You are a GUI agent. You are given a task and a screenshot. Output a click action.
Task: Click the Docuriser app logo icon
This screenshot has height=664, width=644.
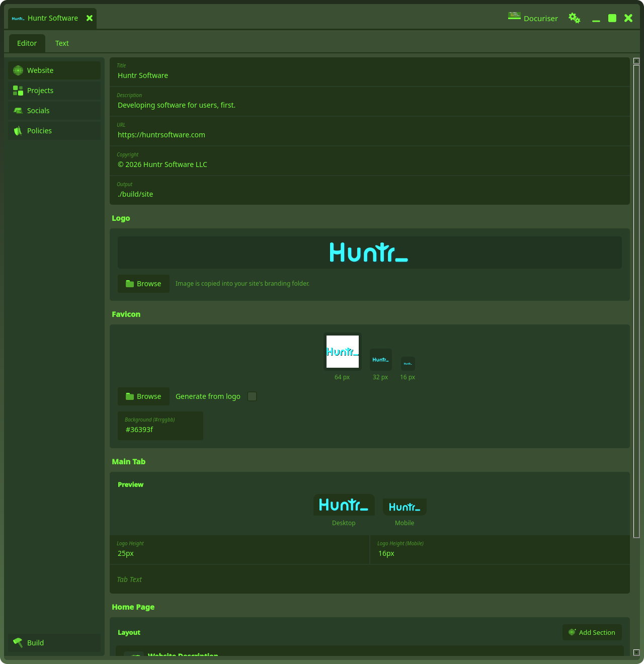coord(514,16)
